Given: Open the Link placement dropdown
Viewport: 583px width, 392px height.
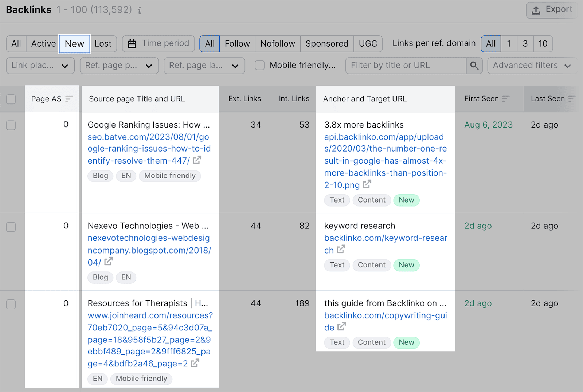Looking at the screenshot, I should click(x=40, y=66).
